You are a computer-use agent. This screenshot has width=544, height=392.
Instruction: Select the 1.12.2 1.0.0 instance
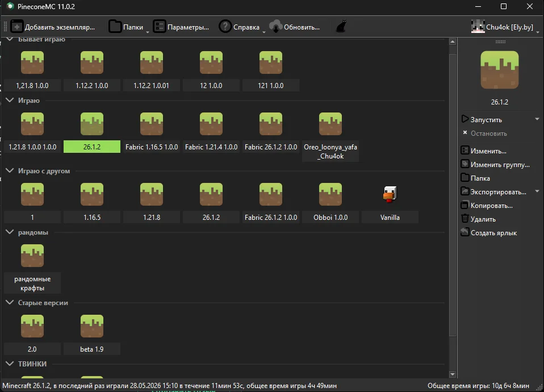(92, 70)
